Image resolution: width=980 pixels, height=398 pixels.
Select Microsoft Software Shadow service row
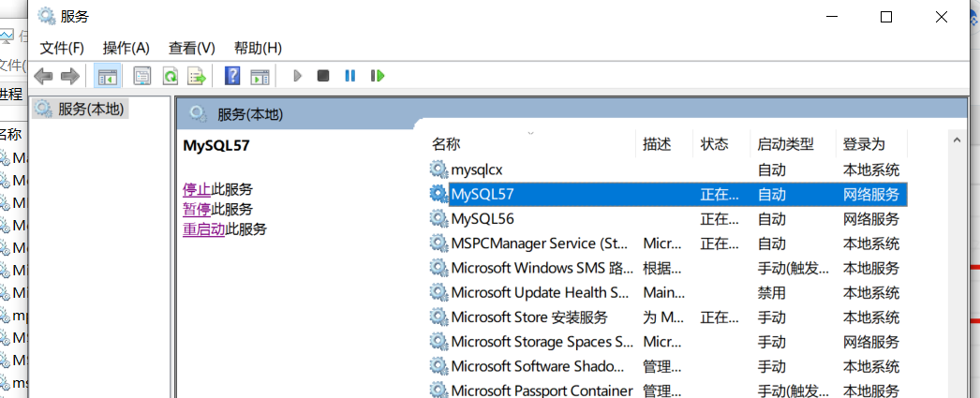(667, 366)
